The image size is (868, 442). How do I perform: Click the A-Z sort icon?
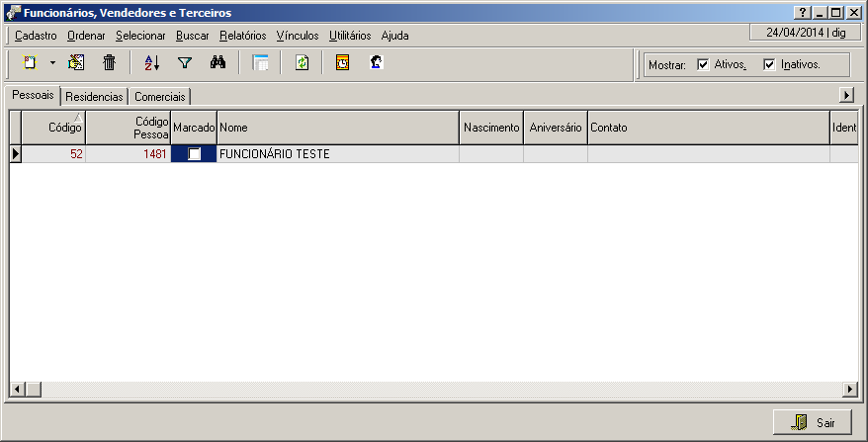(x=151, y=62)
